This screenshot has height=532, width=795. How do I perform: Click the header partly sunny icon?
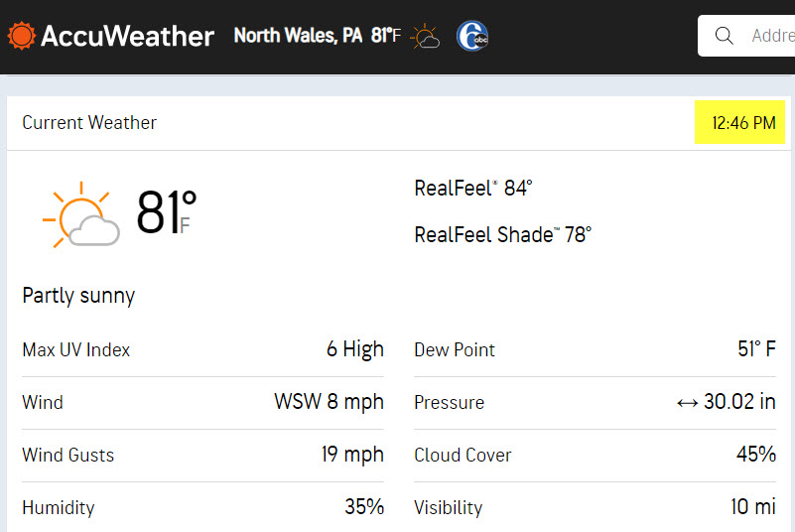tap(425, 37)
